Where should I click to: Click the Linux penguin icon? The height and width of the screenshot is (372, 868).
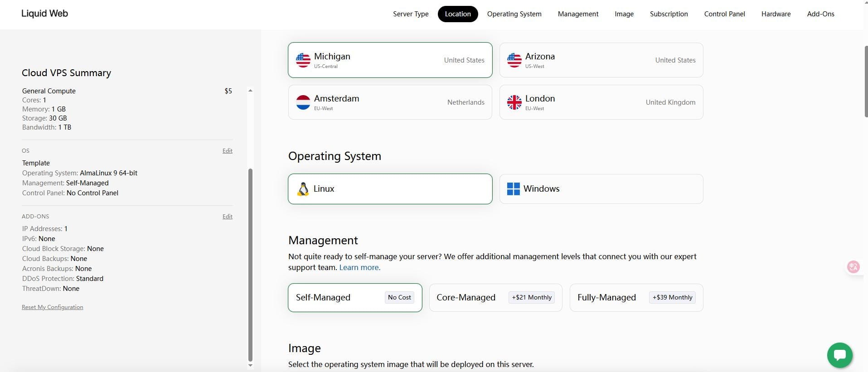tap(303, 189)
